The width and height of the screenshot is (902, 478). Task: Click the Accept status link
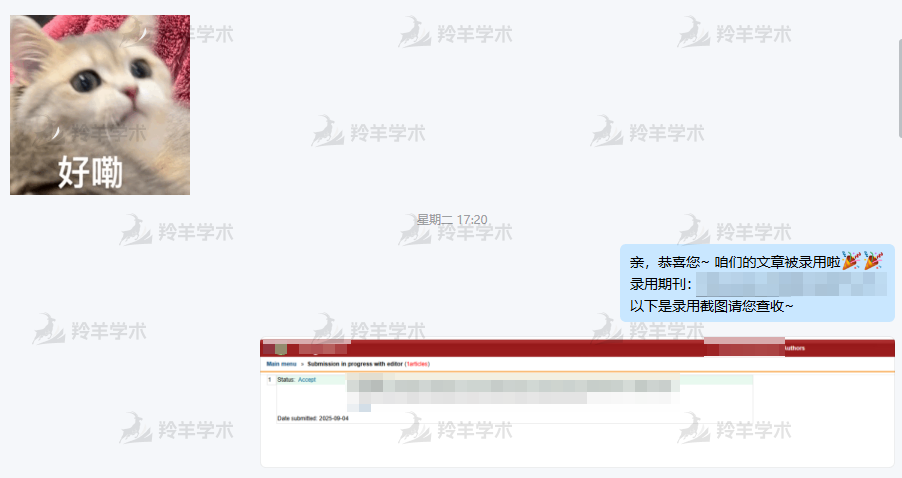[x=307, y=380]
